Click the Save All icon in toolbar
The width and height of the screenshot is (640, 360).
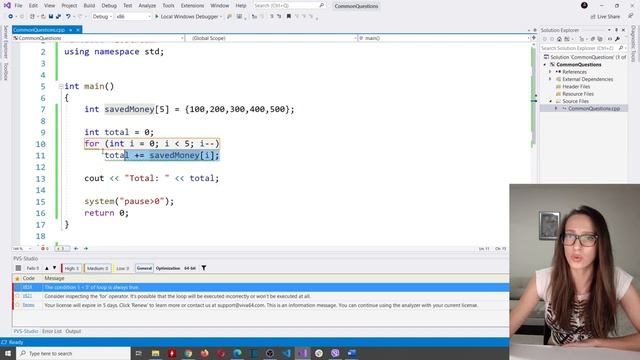pyautogui.click(x=58, y=17)
